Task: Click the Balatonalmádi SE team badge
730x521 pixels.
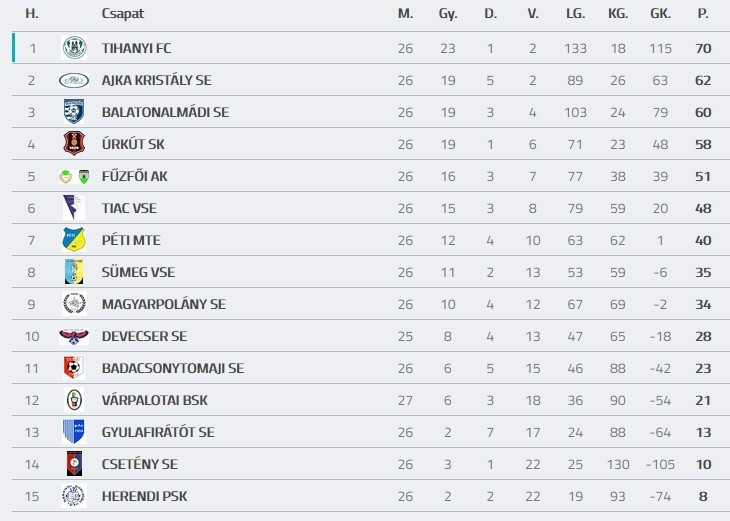Action: [x=74, y=112]
